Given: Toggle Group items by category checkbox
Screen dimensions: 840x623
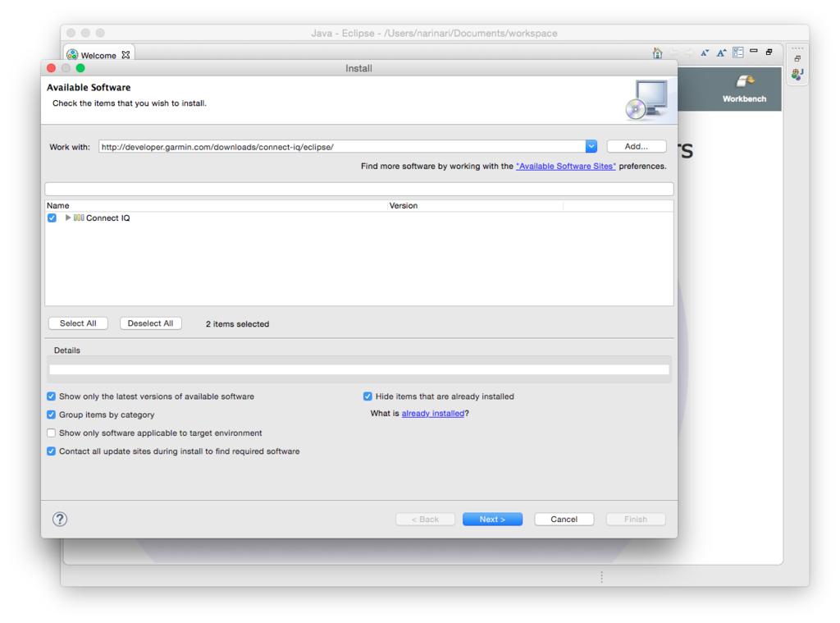Looking at the screenshot, I should coord(52,415).
